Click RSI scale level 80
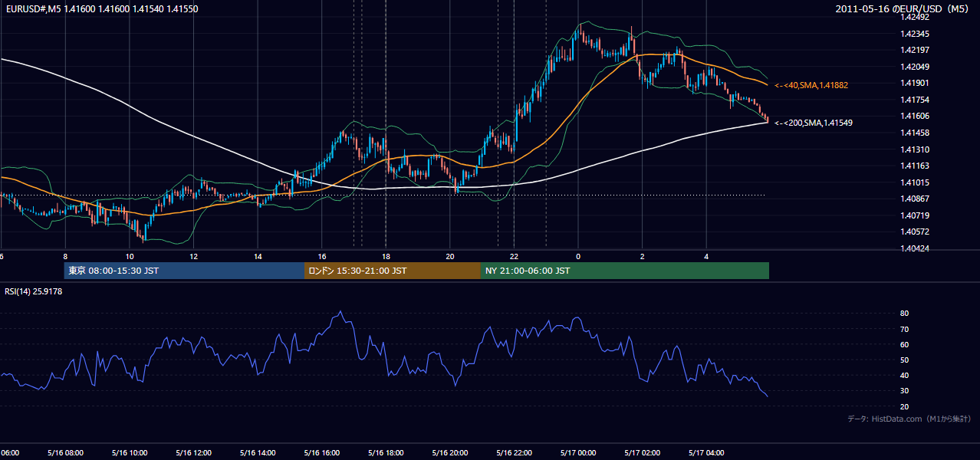The width and height of the screenshot is (980, 460). [x=905, y=314]
